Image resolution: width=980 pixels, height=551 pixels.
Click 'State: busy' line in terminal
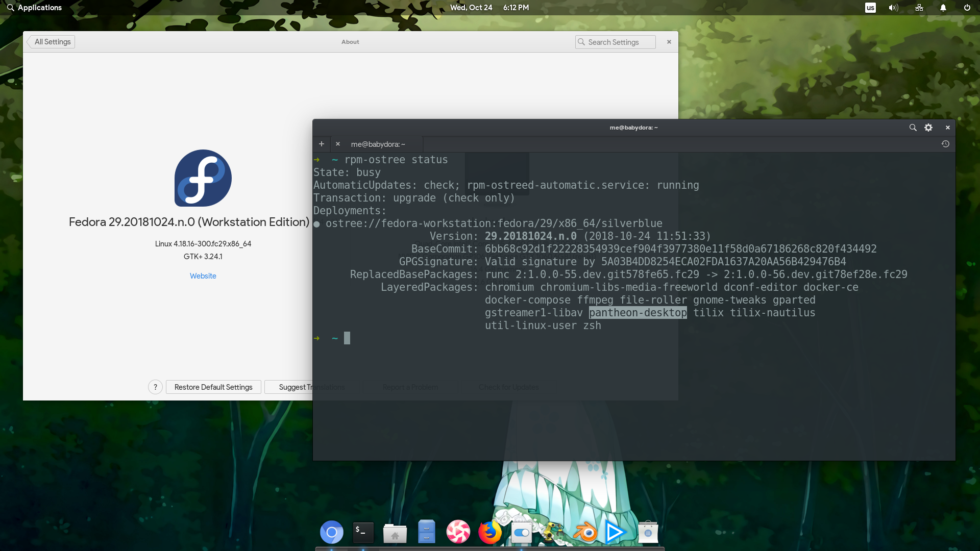pyautogui.click(x=347, y=172)
